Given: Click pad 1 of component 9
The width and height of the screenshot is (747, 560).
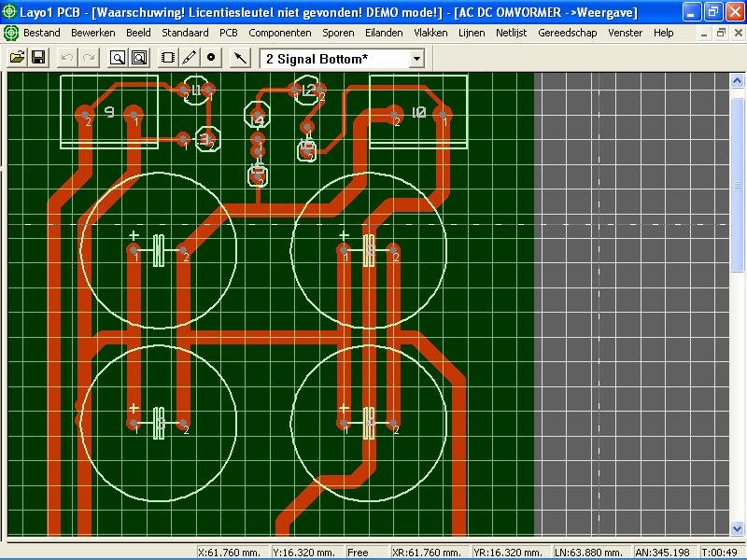Looking at the screenshot, I should (x=134, y=115).
